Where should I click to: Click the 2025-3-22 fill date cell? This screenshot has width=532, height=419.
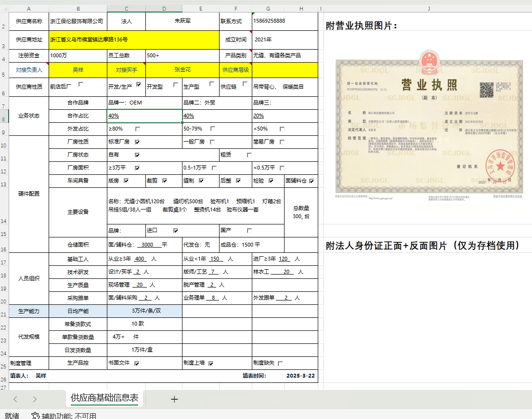(x=300, y=376)
